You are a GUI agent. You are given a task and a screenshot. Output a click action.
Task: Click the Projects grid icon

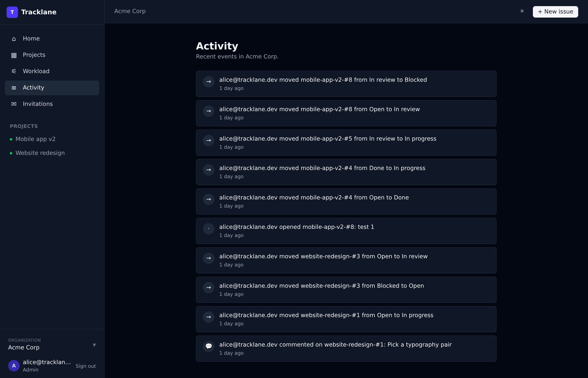pos(14,55)
